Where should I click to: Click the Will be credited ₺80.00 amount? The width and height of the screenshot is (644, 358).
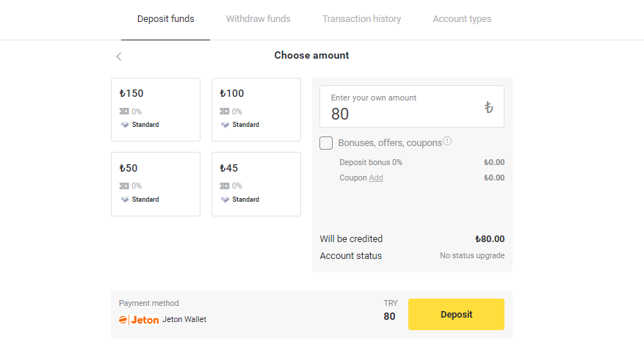[490, 238]
